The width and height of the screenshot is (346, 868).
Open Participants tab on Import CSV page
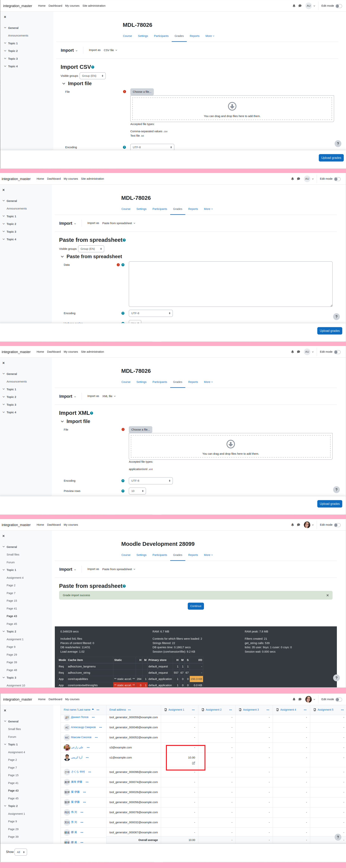pyautogui.click(x=161, y=36)
